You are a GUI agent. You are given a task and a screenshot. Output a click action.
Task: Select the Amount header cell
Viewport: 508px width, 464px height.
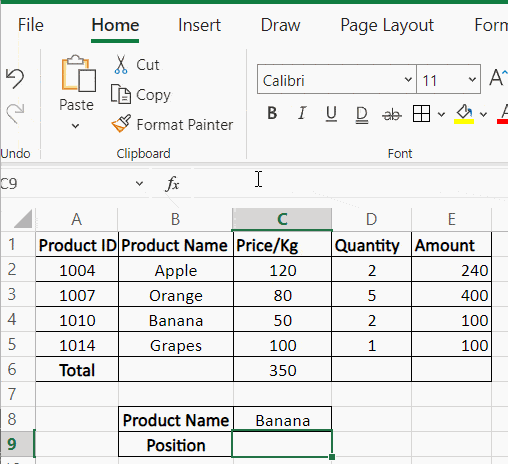pyautogui.click(x=452, y=245)
